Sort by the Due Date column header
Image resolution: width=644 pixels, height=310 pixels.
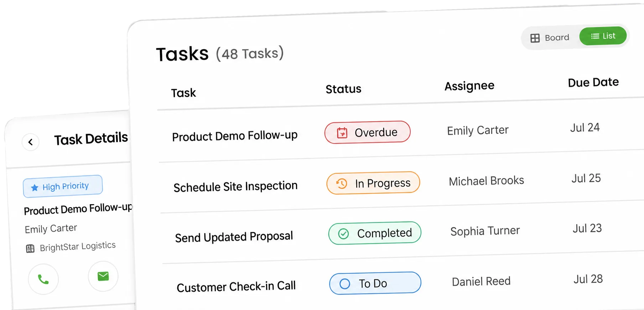pos(593,82)
